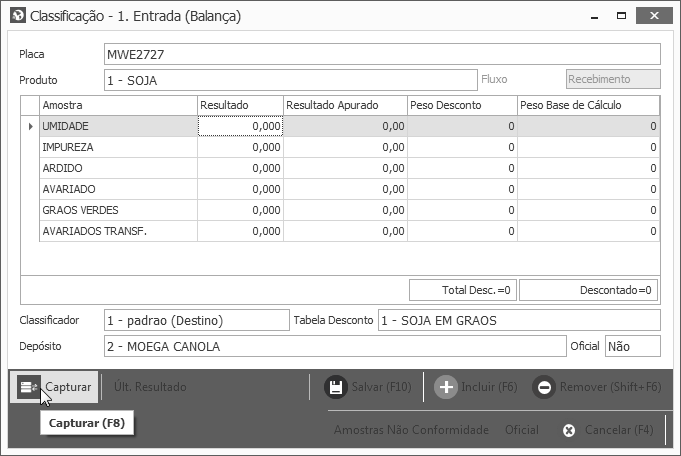The width and height of the screenshot is (681, 456).
Task: Open the Classificador combo box
Action: coord(197,321)
